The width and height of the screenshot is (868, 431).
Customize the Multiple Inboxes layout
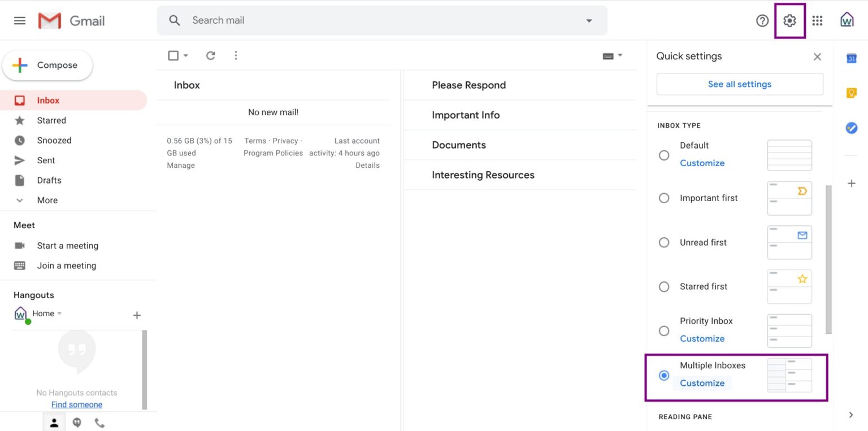point(702,383)
